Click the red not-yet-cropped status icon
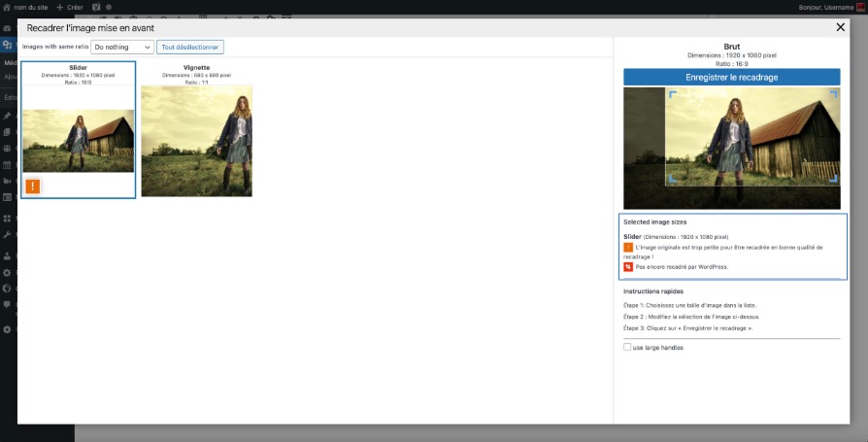 [628, 266]
